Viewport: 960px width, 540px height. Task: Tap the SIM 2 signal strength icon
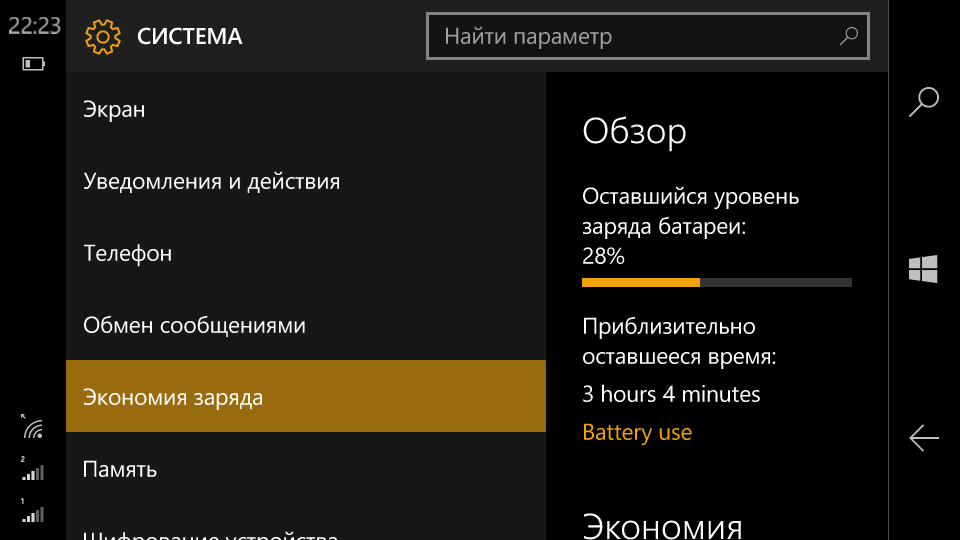click(32, 468)
